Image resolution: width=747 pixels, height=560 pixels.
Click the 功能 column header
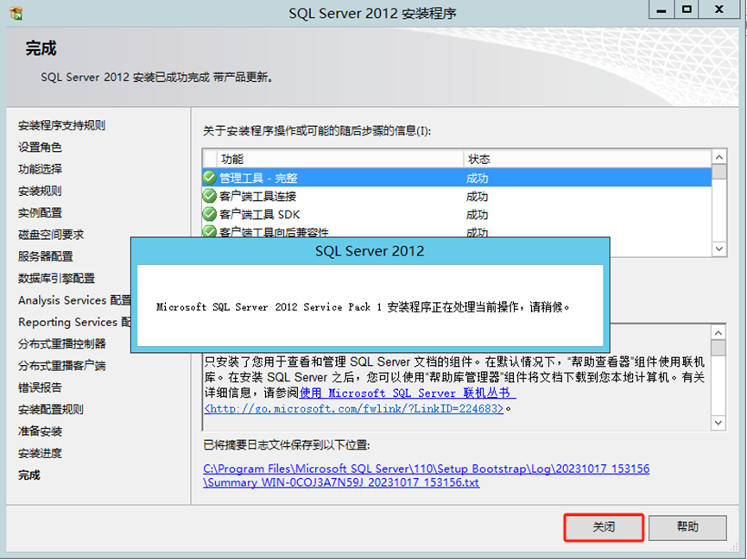point(340,159)
